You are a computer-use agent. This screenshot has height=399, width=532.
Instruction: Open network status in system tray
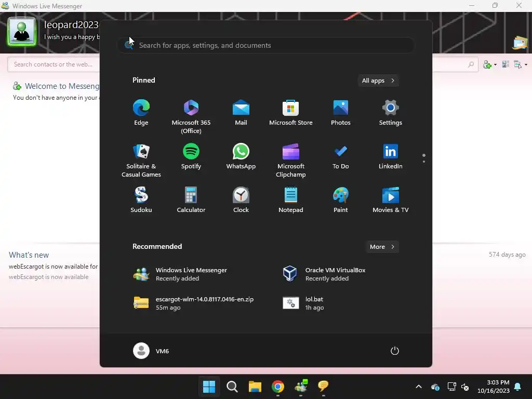click(x=451, y=387)
